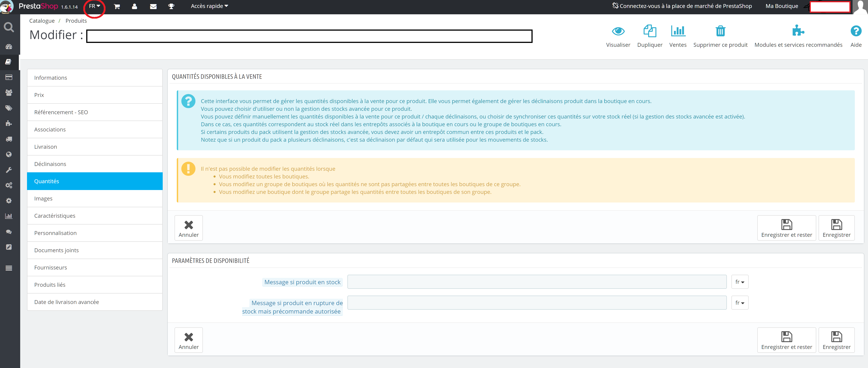Open the Documents joints tab
The height and width of the screenshot is (368, 868).
[x=95, y=250]
